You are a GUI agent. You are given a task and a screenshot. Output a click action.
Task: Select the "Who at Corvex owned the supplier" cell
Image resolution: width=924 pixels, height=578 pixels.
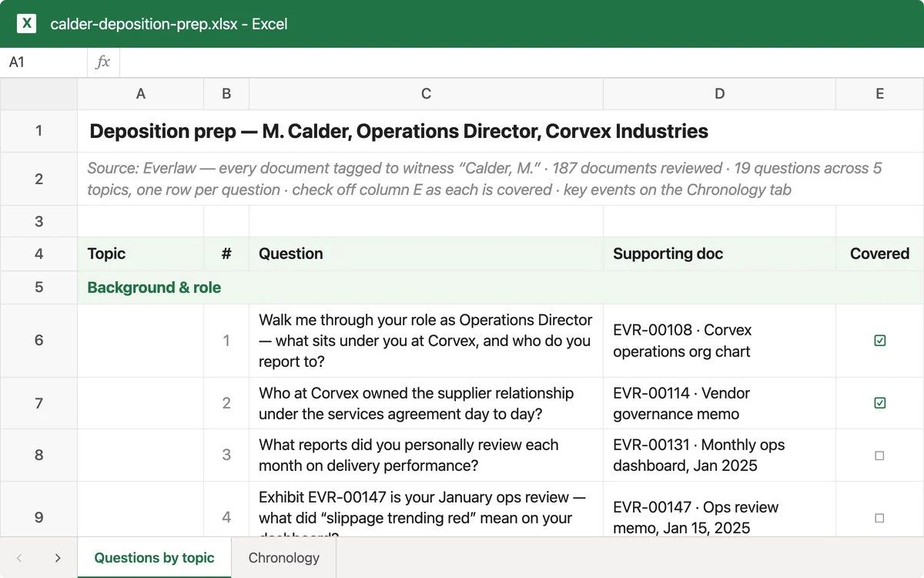tap(426, 403)
